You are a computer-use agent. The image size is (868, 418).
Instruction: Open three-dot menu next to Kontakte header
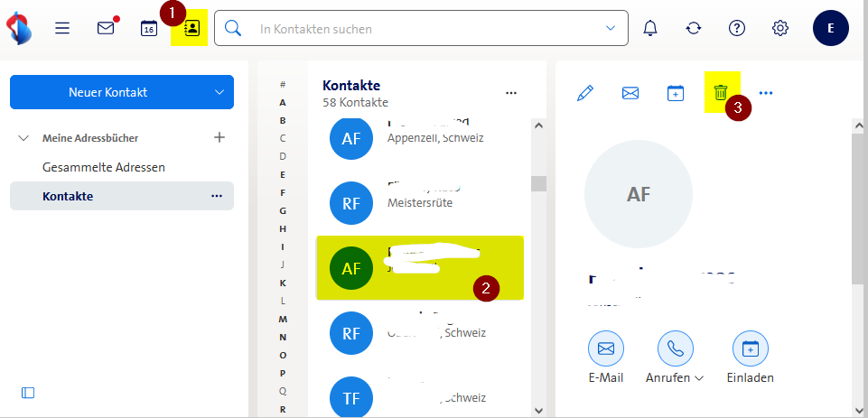[x=511, y=93]
